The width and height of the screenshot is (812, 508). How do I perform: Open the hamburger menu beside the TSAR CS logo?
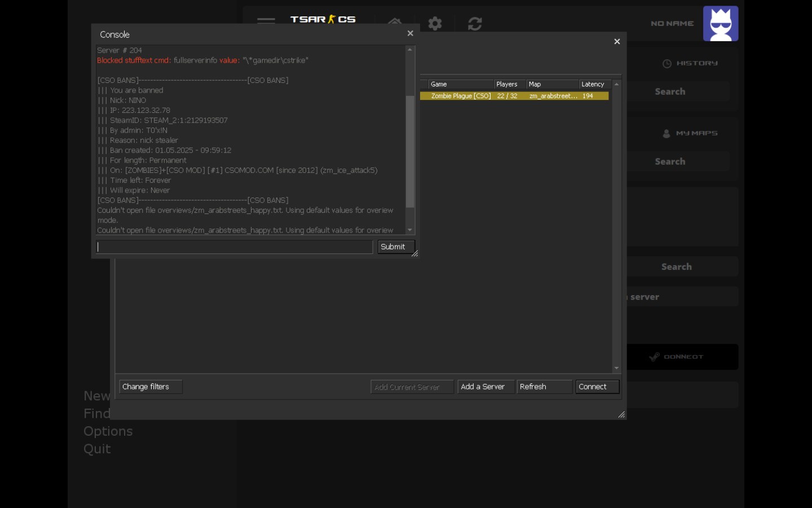266,21
